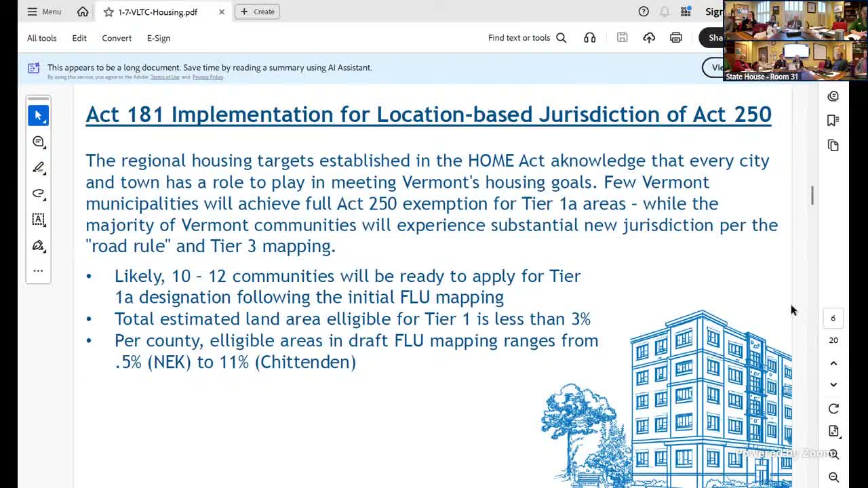This screenshot has height=488, width=868.
Task: Open the read aloud listen tool
Action: point(589,37)
